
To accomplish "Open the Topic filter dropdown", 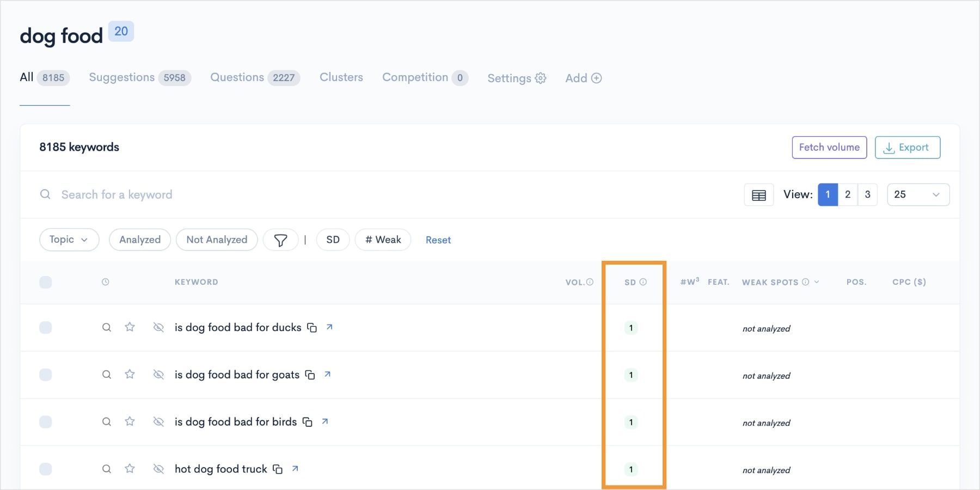I will 69,240.
